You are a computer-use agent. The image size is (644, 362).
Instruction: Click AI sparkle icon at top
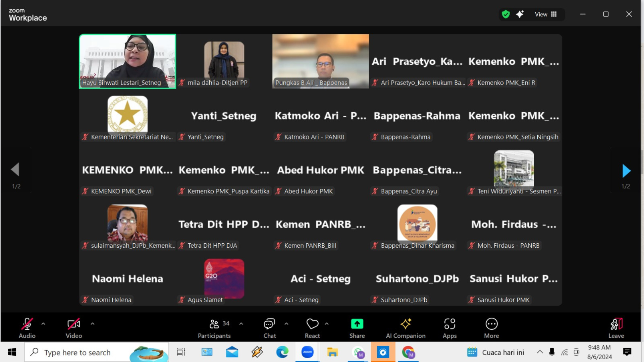pos(520,14)
